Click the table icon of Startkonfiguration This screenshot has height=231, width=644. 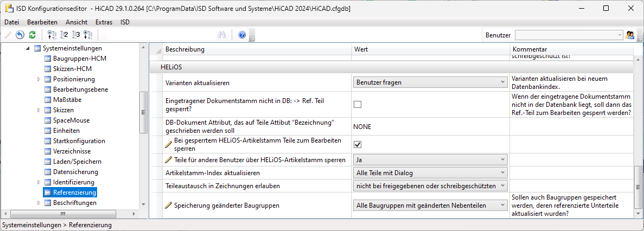(47, 141)
